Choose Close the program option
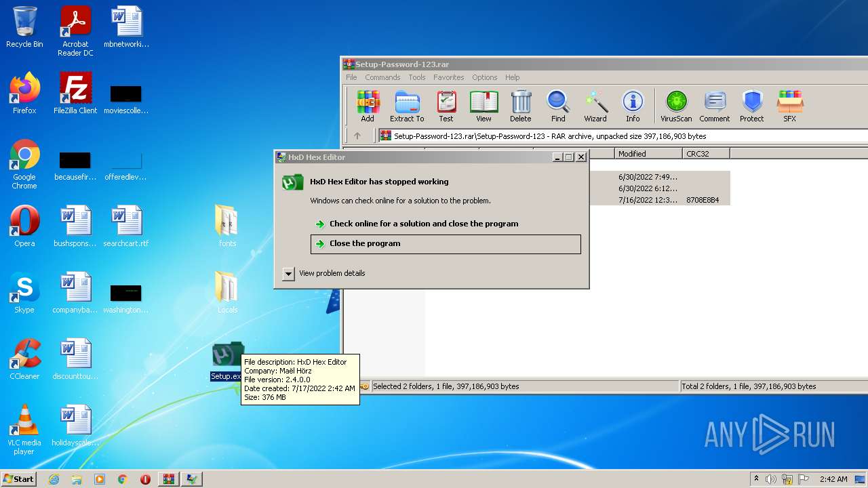This screenshot has height=488, width=868. (446, 244)
